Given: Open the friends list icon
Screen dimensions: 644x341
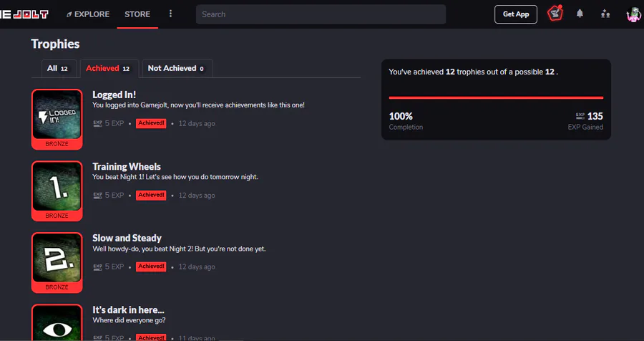Looking at the screenshot, I should click(605, 14).
